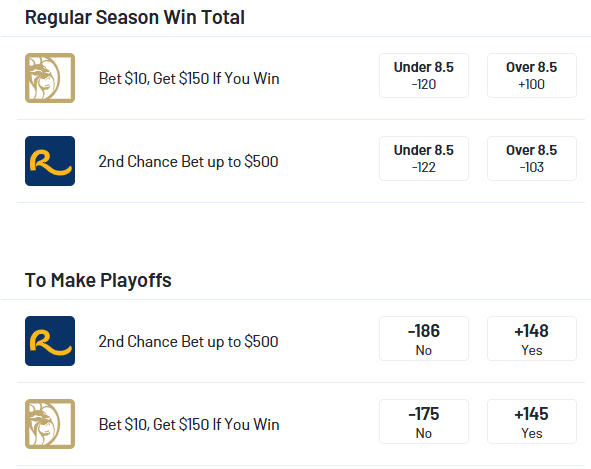591x469 pixels.
Task: Click BetMGM lion logo under Regular Season Win Total
Action: pos(50,78)
